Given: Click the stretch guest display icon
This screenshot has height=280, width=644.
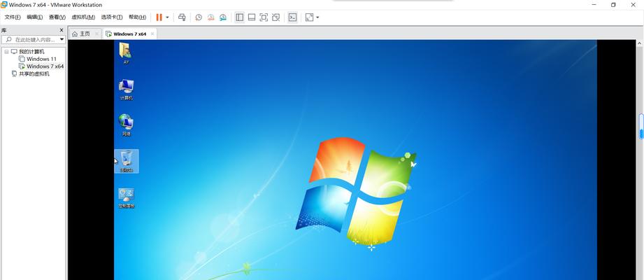Looking at the screenshot, I should point(309,17).
